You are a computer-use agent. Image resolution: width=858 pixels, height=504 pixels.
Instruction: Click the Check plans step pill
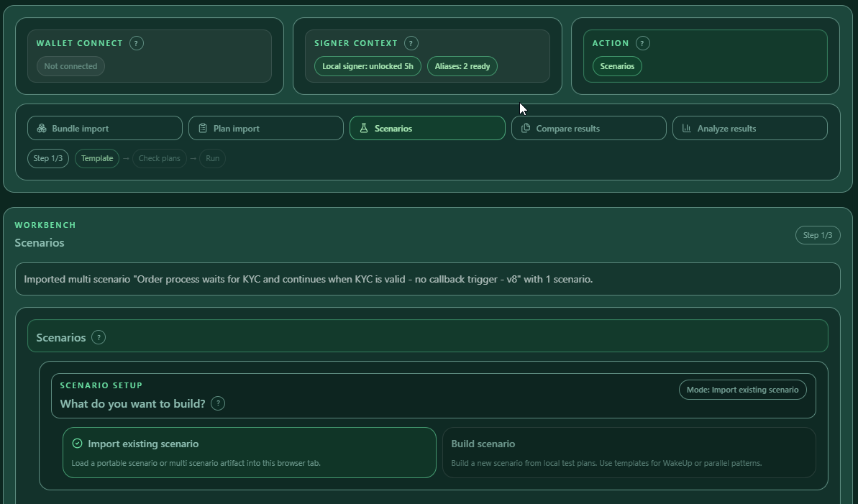click(159, 159)
